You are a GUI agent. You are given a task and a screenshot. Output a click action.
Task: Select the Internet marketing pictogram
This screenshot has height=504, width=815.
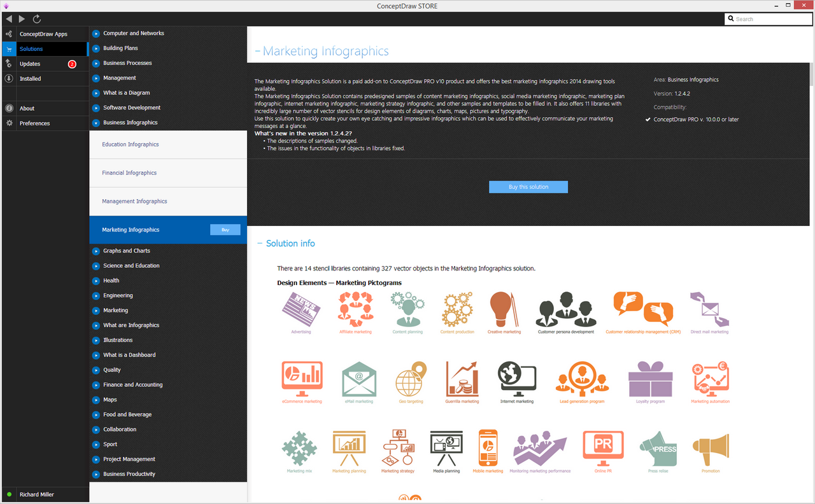pos(517,379)
